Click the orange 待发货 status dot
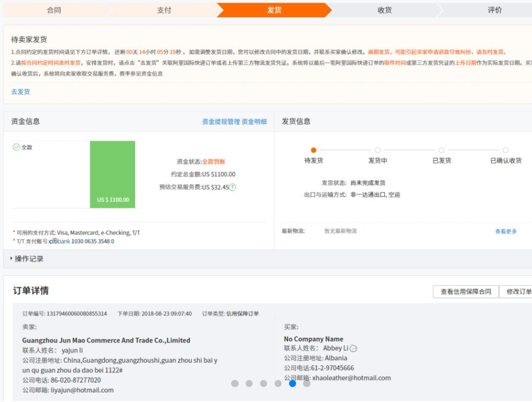 (x=314, y=151)
